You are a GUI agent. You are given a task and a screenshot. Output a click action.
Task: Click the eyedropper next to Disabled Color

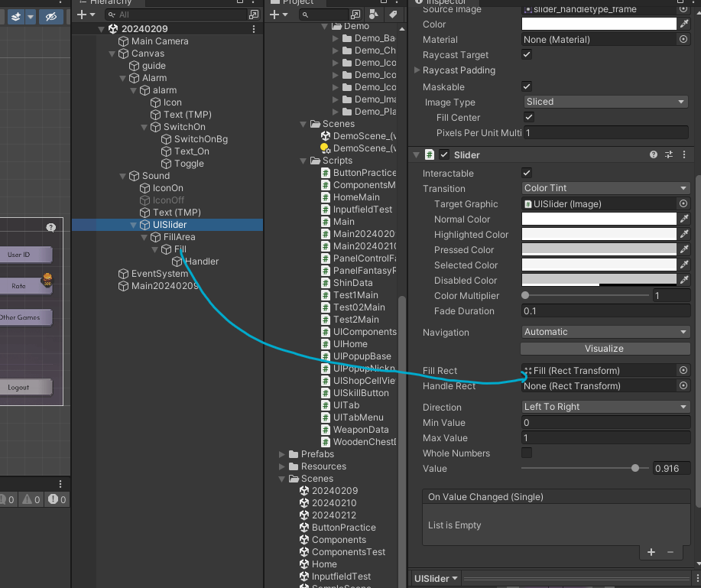(684, 280)
